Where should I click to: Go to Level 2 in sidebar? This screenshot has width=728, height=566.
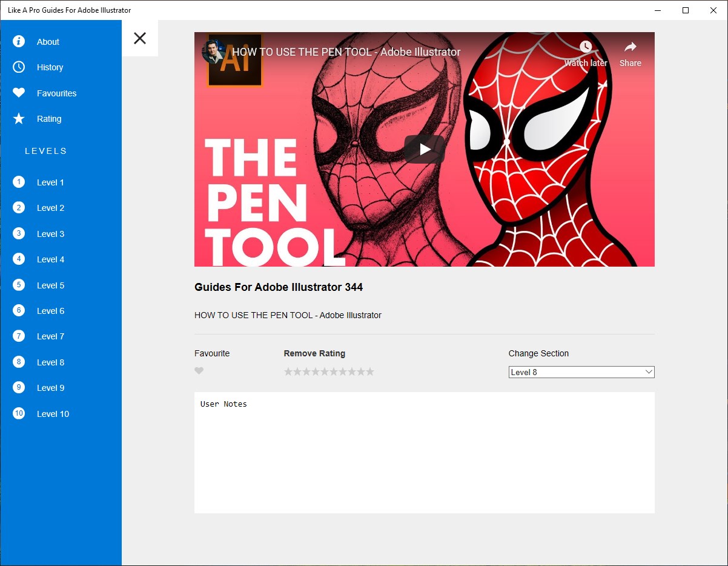[61, 208]
